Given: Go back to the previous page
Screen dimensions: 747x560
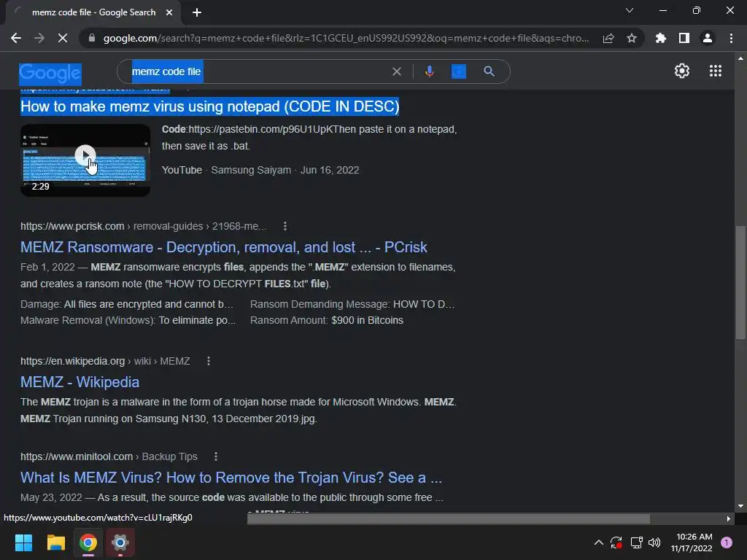Looking at the screenshot, I should point(16,38).
